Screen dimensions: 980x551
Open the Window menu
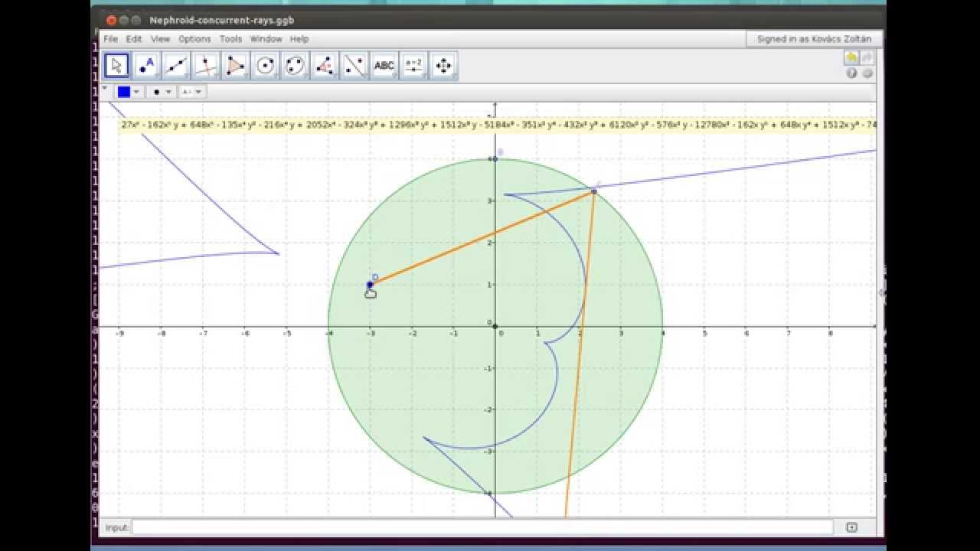pyautogui.click(x=266, y=39)
